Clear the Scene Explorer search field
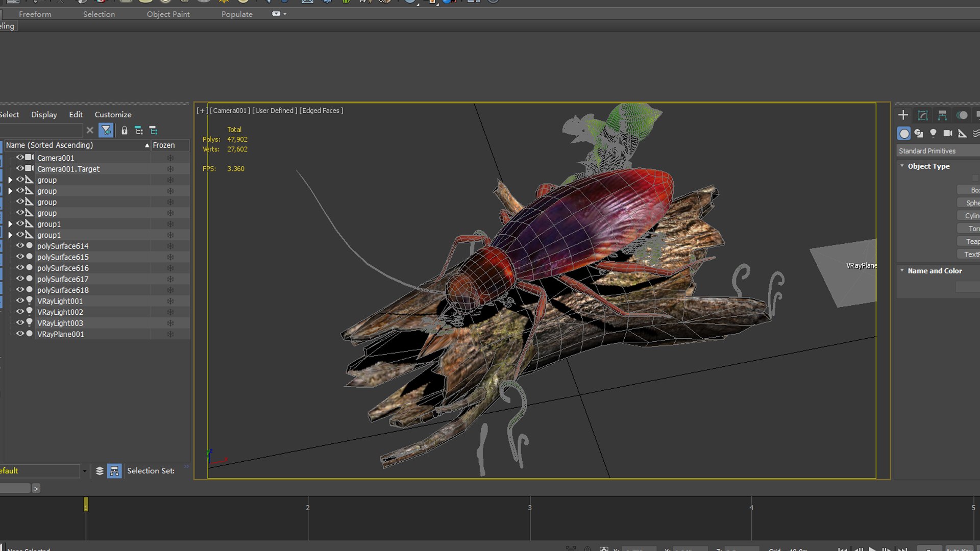 click(90, 131)
